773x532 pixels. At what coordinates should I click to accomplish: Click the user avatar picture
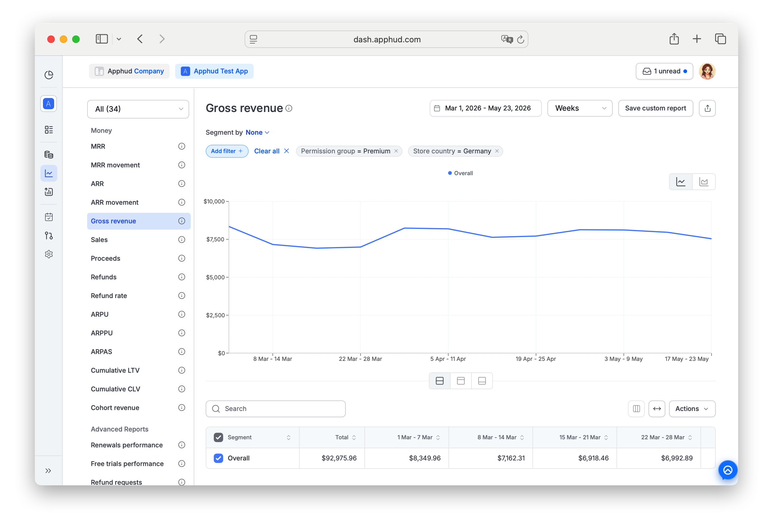[x=707, y=71]
